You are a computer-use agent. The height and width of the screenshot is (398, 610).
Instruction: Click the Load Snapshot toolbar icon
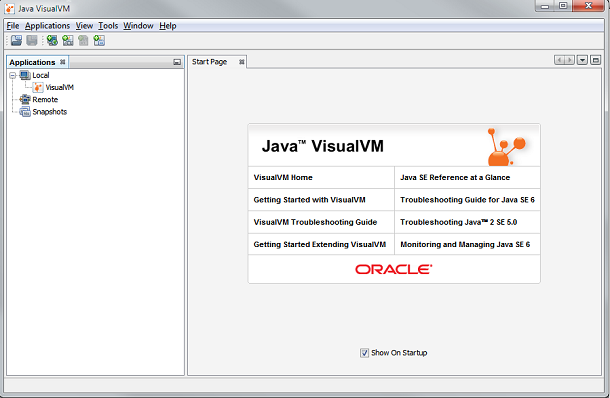point(16,40)
